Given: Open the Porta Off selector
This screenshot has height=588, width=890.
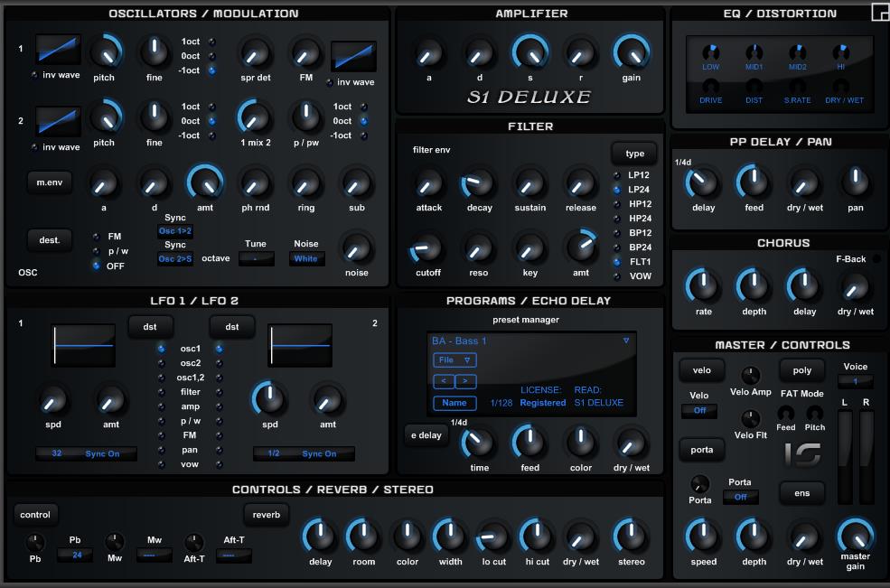Looking at the screenshot, I should click(x=740, y=497).
